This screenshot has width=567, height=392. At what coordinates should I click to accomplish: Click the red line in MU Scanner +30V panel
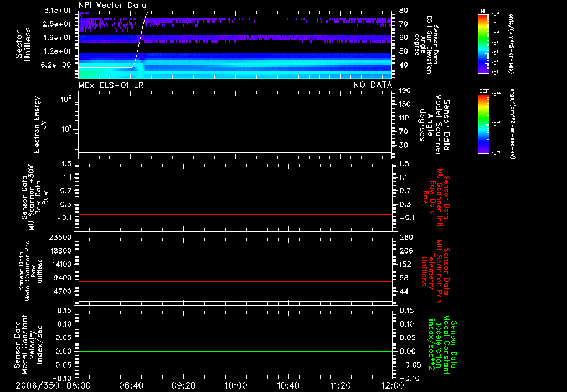[x=235, y=214]
